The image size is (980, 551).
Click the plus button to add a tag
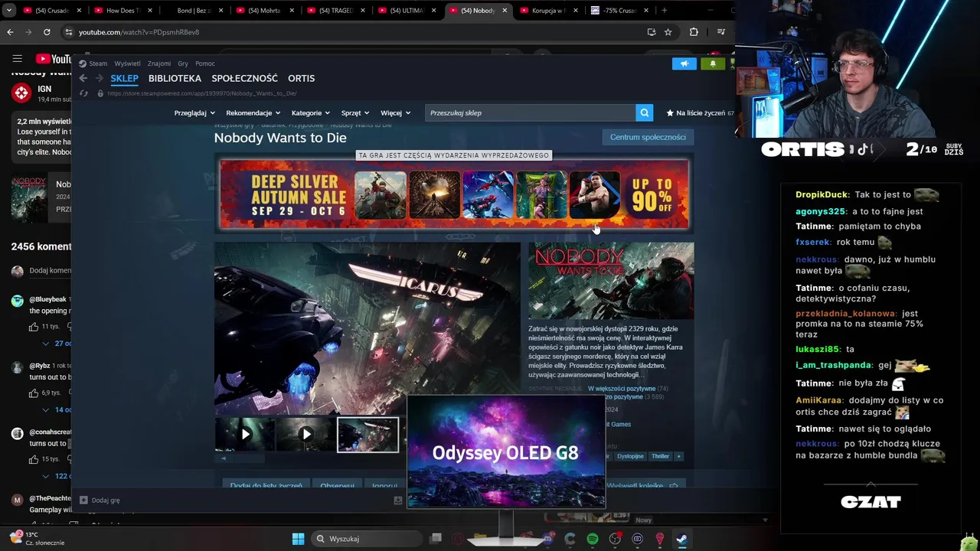[x=678, y=456]
